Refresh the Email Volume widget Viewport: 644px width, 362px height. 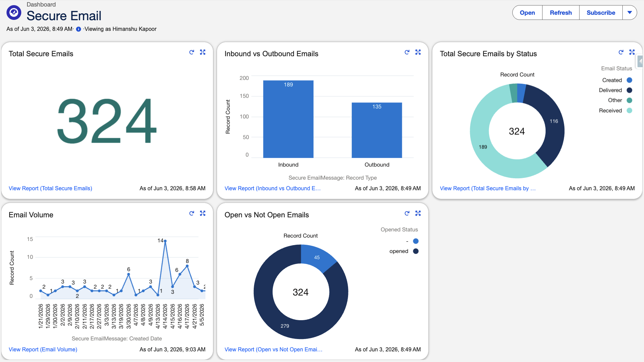(192, 213)
